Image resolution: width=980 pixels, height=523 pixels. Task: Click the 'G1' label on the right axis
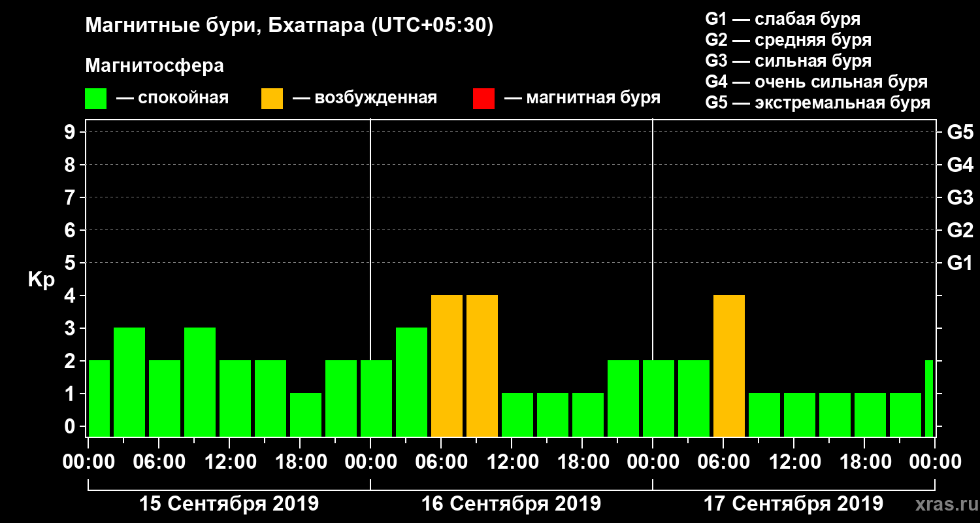pos(960,263)
